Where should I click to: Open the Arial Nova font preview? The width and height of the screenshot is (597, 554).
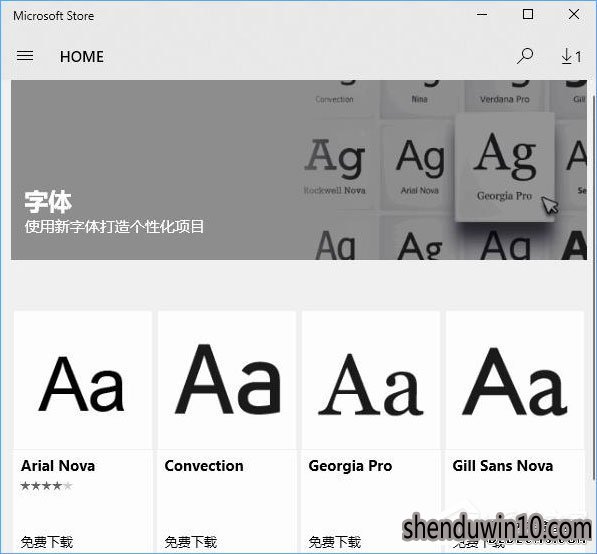tap(83, 380)
